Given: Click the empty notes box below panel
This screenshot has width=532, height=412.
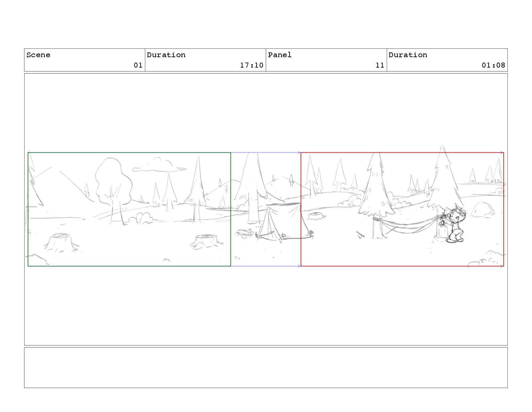Looking at the screenshot, I should [x=266, y=368].
